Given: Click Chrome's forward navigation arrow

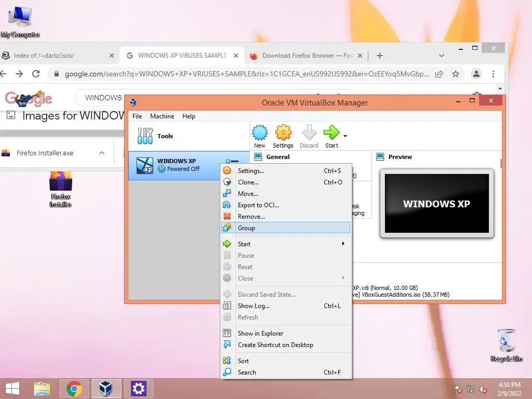Looking at the screenshot, I should pyautogui.click(x=19, y=74).
